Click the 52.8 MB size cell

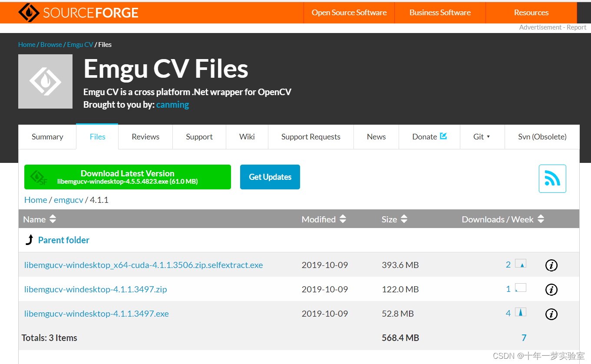[x=398, y=314]
